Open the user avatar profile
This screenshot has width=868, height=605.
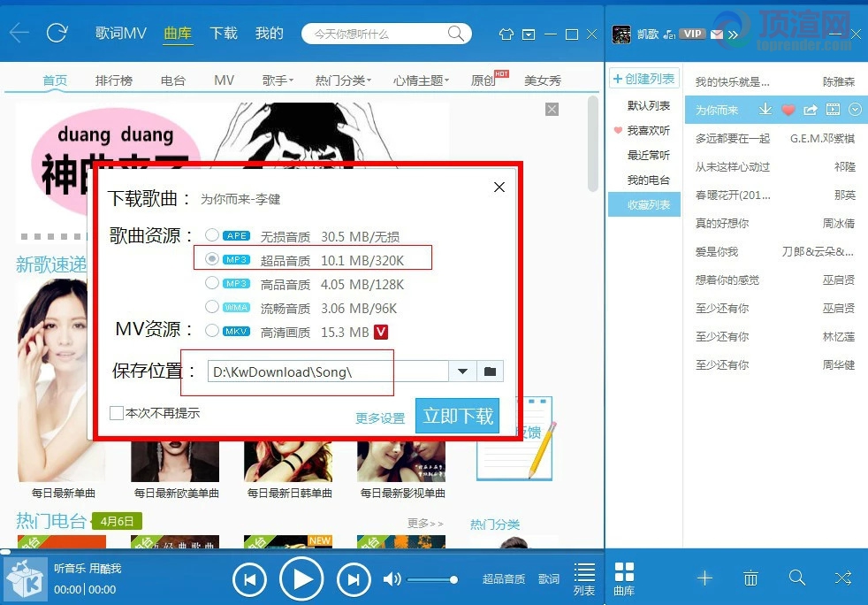point(621,34)
